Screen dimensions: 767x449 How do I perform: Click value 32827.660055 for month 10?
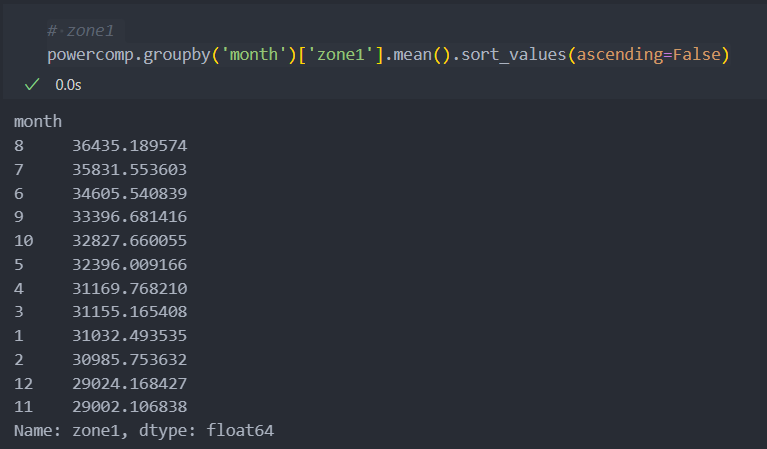coord(130,241)
